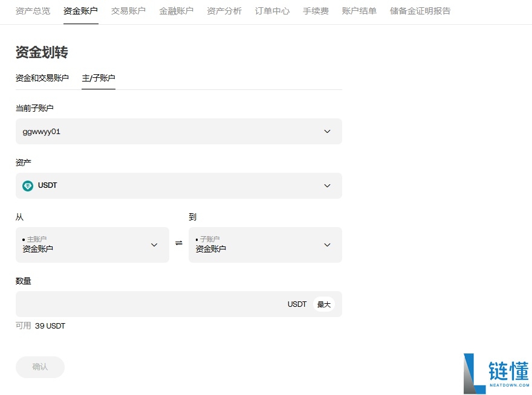This screenshot has width=532, height=395.
Task: Open the 储备金证明报告 tab
Action: (x=420, y=11)
